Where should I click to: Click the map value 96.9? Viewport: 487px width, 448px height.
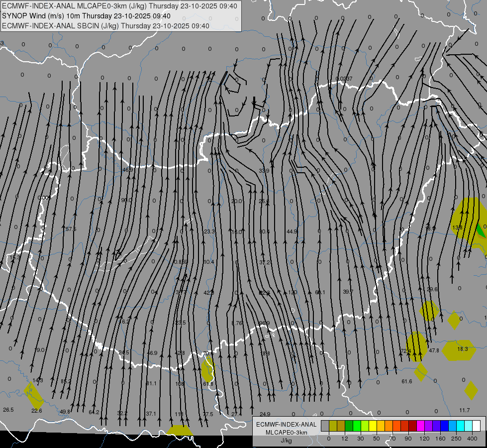264,324
